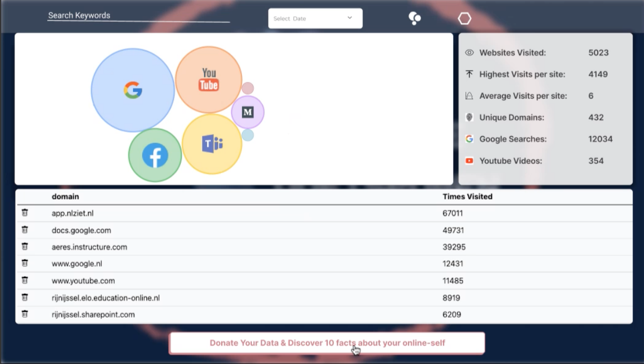Click the aeres.instructure.com domain cell
This screenshot has height=364, width=644.
point(89,247)
